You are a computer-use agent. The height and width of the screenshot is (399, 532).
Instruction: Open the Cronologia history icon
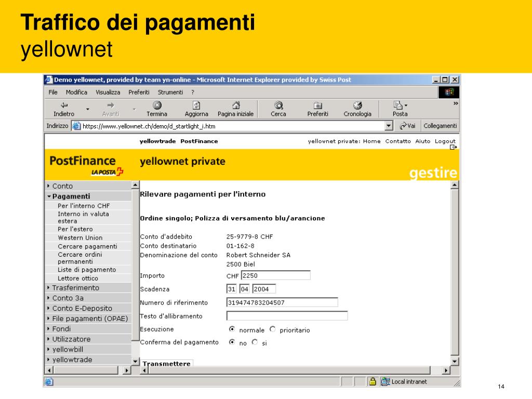[x=357, y=105]
